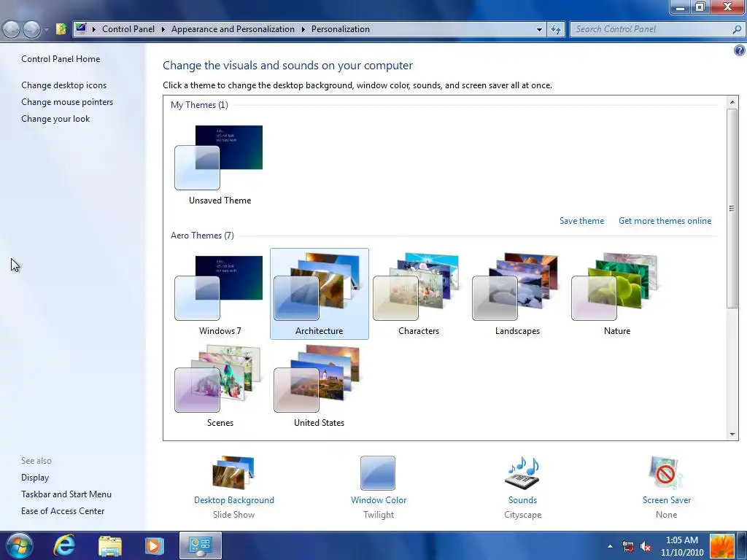747x560 pixels.
Task: Select the United States theme
Action: [320, 386]
